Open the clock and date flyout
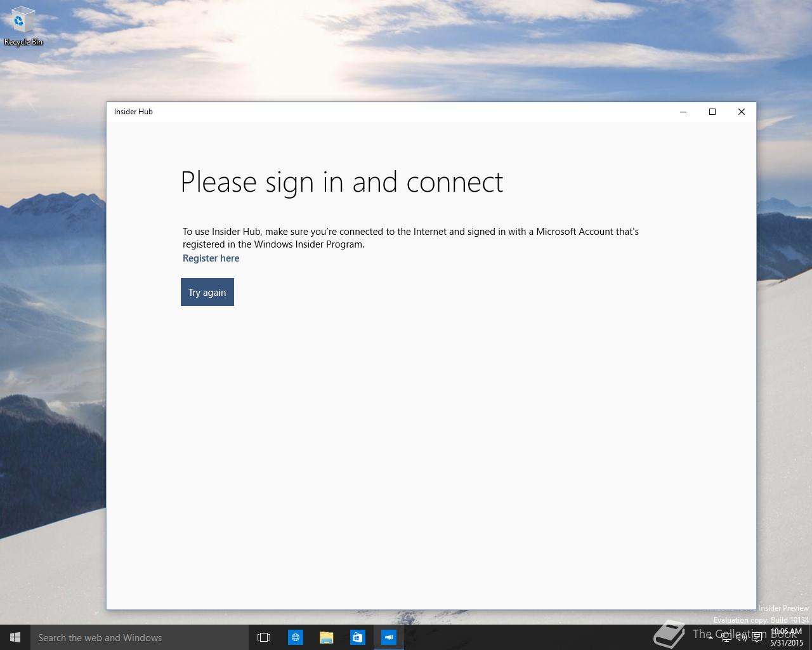 click(x=787, y=637)
